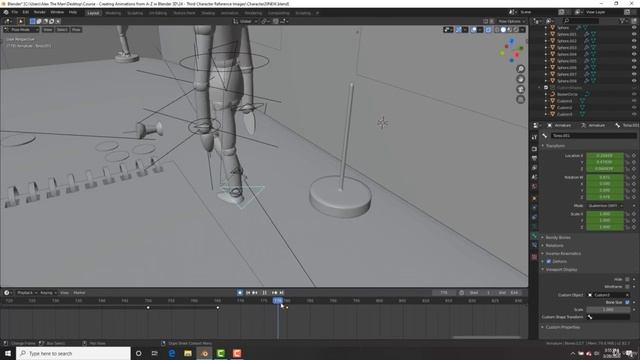The width and height of the screenshot is (640, 360).
Task: Open the Window menu
Action: tap(57, 12)
